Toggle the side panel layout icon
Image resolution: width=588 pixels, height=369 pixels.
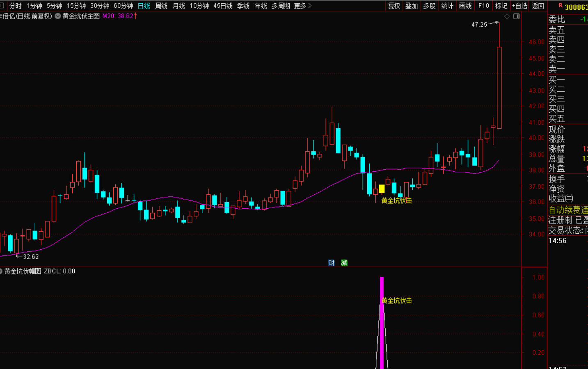pyautogui.click(x=517, y=16)
